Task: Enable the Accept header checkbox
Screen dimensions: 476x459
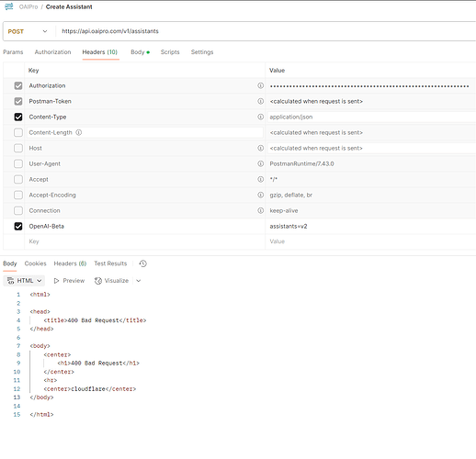Action: (18, 179)
